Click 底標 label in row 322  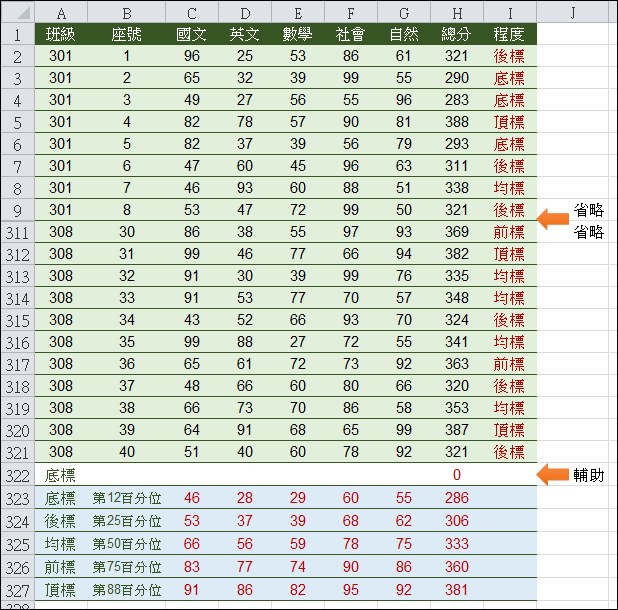60,476
